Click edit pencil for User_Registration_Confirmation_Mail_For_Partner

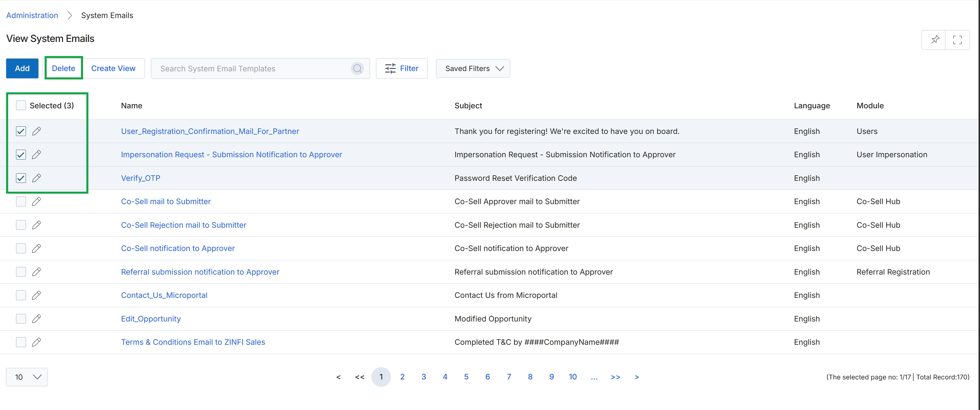coord(36,131)
